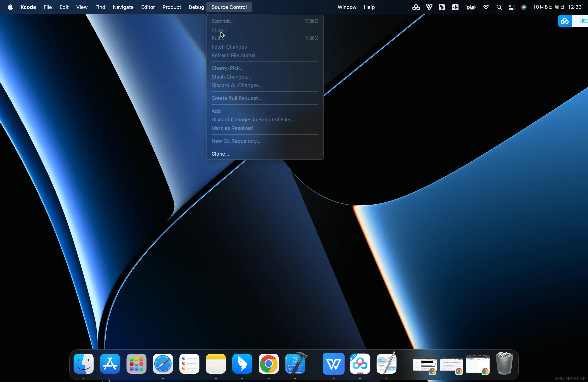
Task: Open the Product menu
Action: click(172, 7)
